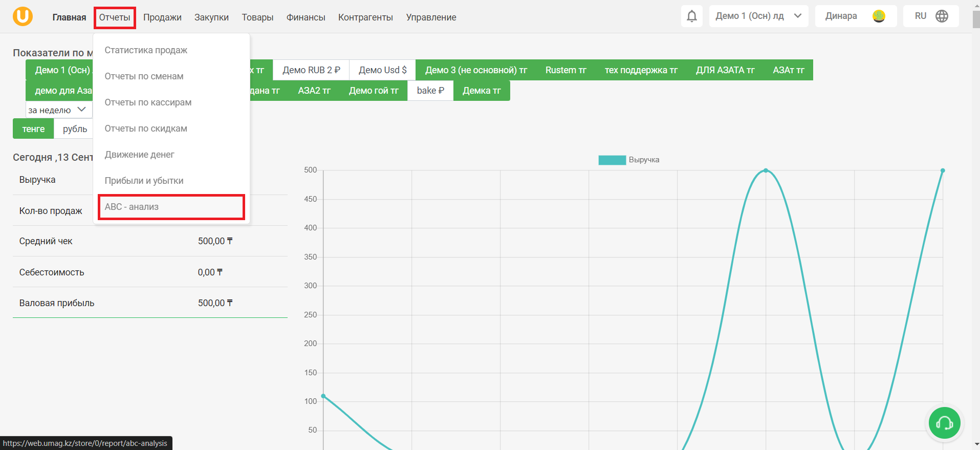980x450 pixels.
Task: Click the Кол-во продаж row label
Action: [x=51, y=211]
